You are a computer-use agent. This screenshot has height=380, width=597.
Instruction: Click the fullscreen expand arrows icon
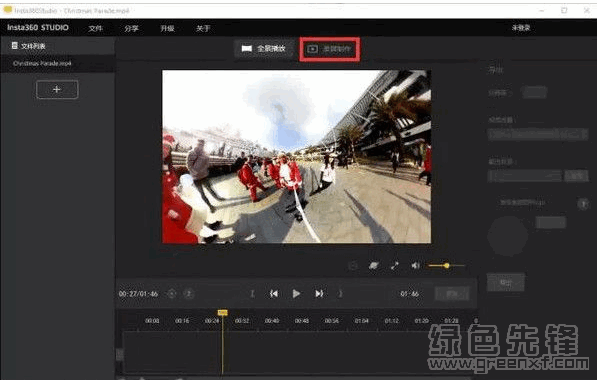point(395,266)
